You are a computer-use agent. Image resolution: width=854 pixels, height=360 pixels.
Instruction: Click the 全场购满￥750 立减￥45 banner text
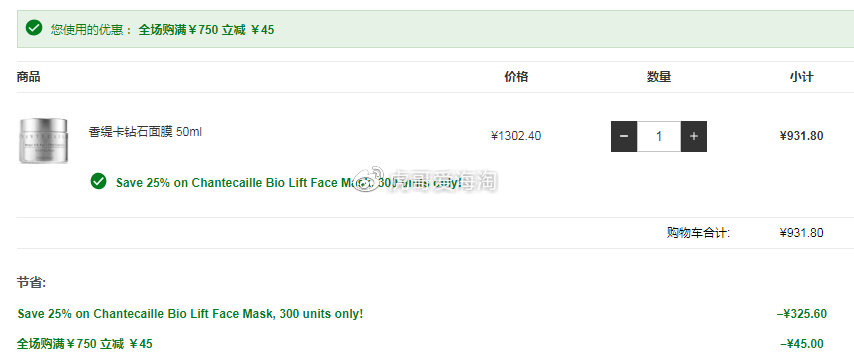[x=206, y=29]
